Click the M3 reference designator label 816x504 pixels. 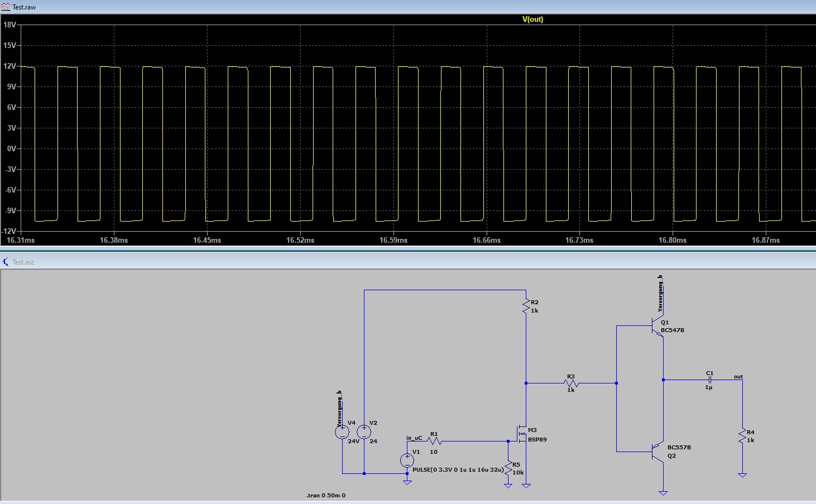[x=532, y=430]
